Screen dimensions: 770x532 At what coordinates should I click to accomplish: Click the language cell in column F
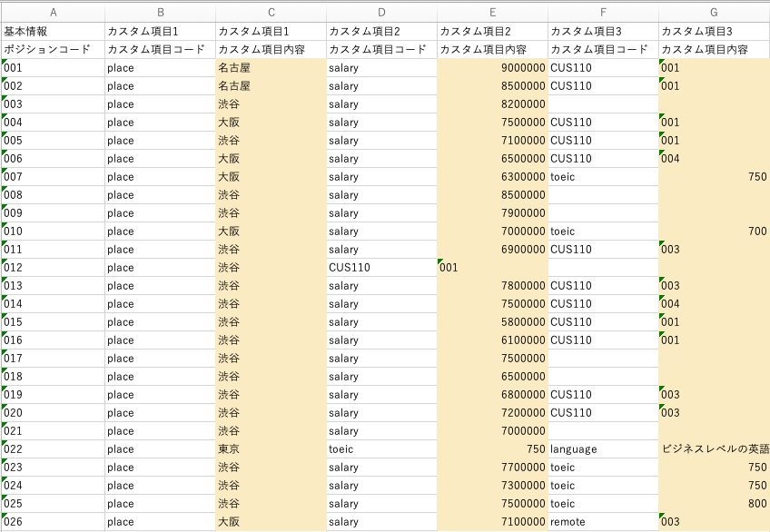tap(603, 449)
